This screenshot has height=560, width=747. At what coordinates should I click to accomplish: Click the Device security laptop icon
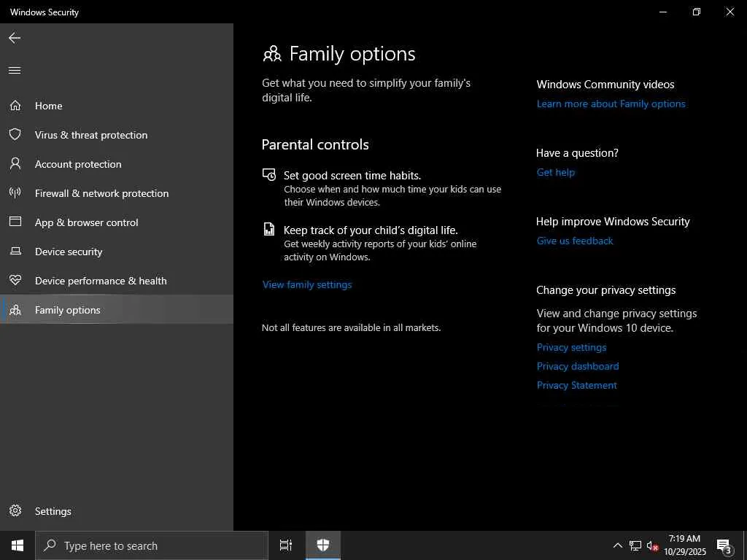(x=15, y=251)
